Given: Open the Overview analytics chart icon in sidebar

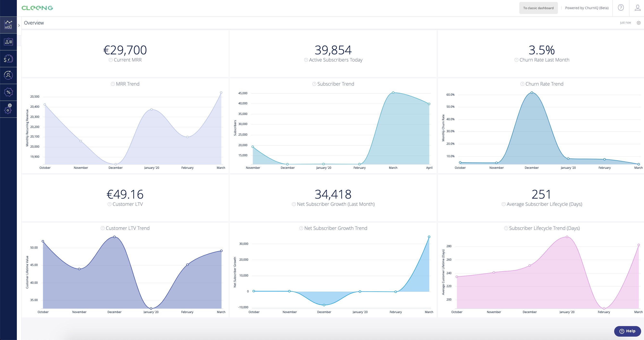Looking at the screenshot, I should [x=8, y=25].
